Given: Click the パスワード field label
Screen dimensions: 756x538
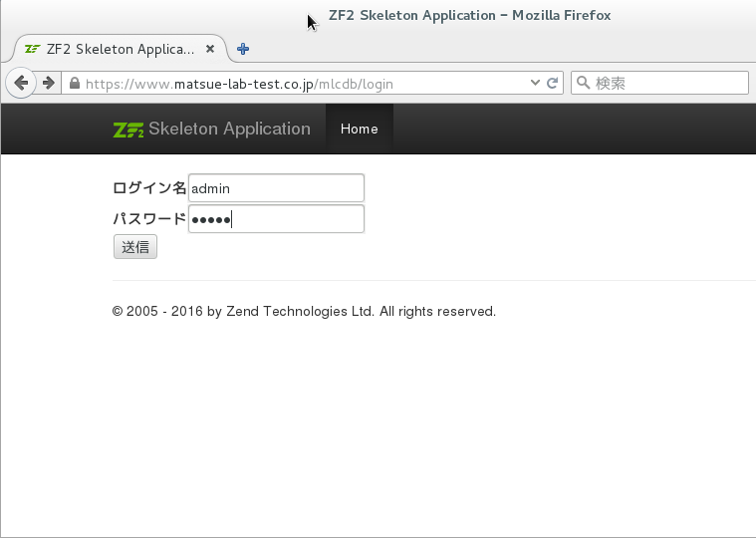Looking at the screenshot, I should click(149, 219).
